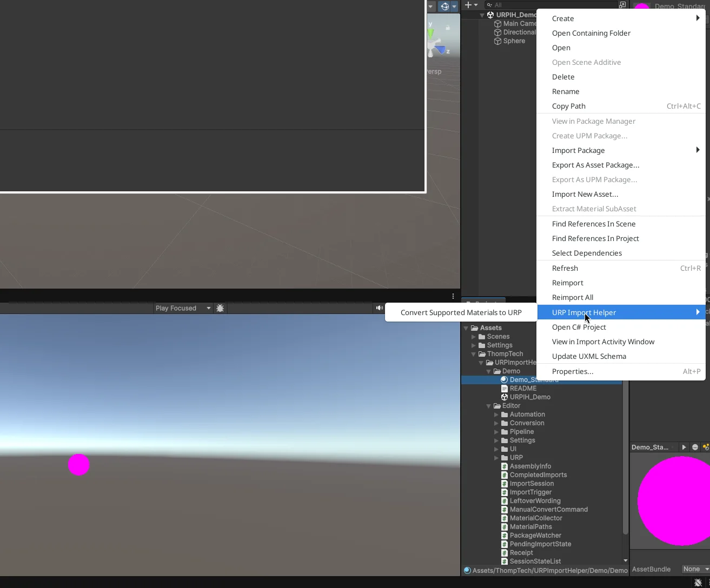Viewport: 710px width, 588px height.
Task: Select the Main Camera object in Hierarchy
Action: tap(519, 24)
